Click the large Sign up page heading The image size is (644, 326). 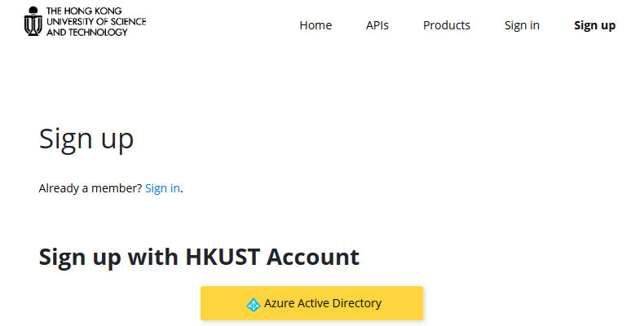[x=86, y=139]
